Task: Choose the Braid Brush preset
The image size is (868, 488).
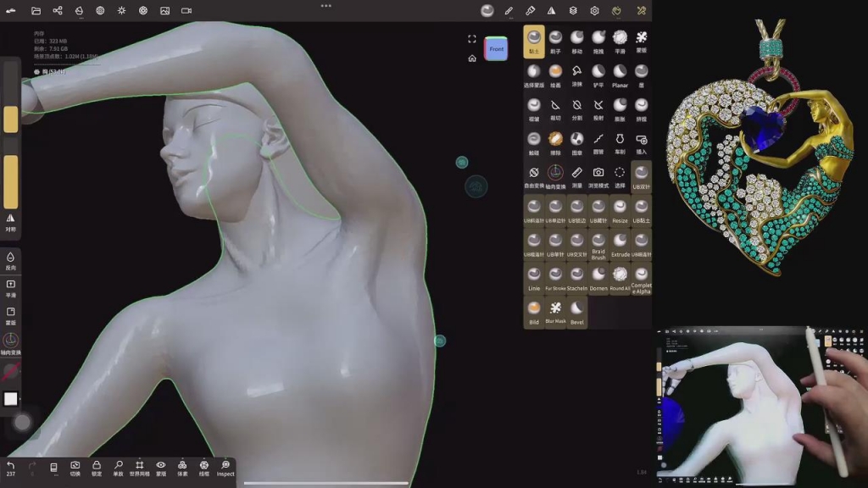Action: click(x=598, y=245)
